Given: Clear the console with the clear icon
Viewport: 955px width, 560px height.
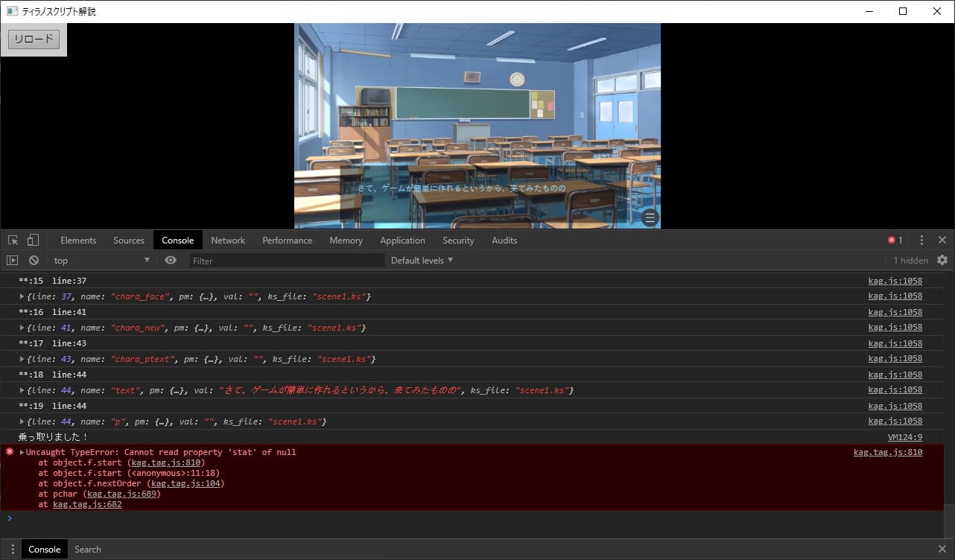Looking at the screenshot, I should pos(34,261).
